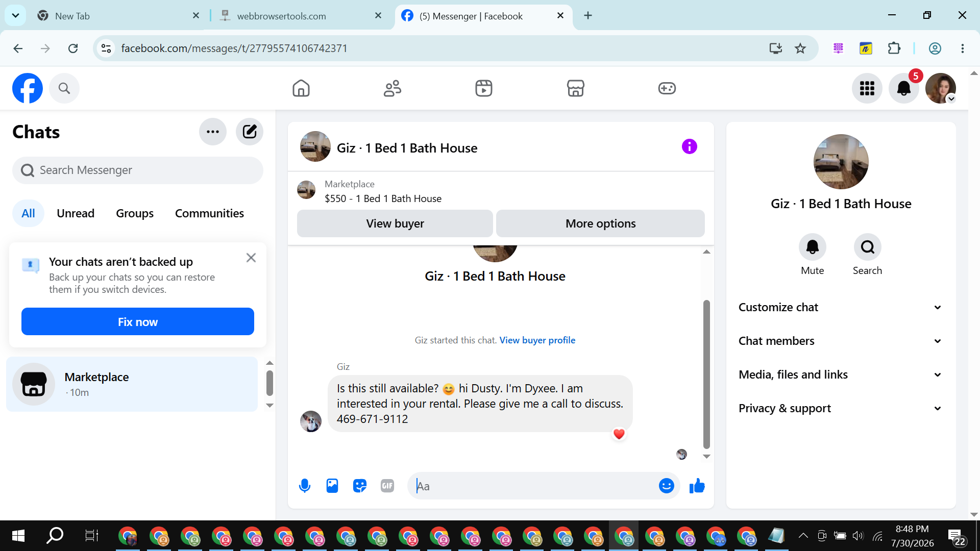Screen dimensions: 980x551
Task: Click the View buyer button
Action: (395, 223)
